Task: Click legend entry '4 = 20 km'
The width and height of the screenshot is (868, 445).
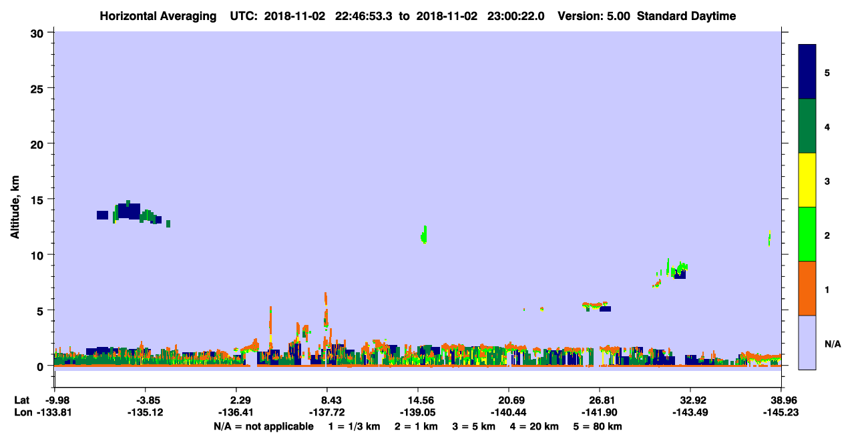Action: coord(534,426)
